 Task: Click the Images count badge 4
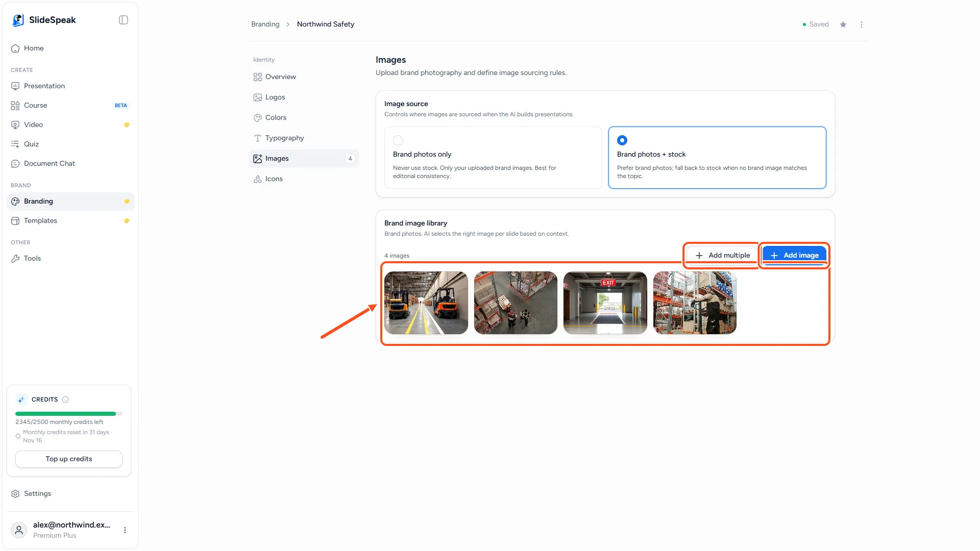pyautogui.click(x=350, y=158)
